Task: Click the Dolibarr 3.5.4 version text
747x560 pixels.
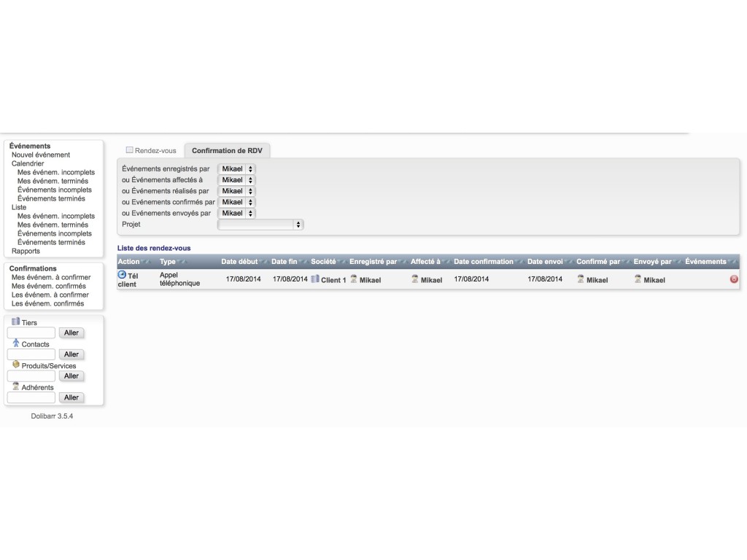Action: pyautogui.click(x=52, y=416)
